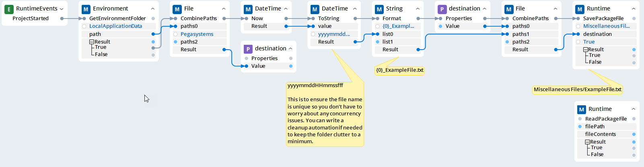Select the ProjectStarted event row

tap(31, 19)
